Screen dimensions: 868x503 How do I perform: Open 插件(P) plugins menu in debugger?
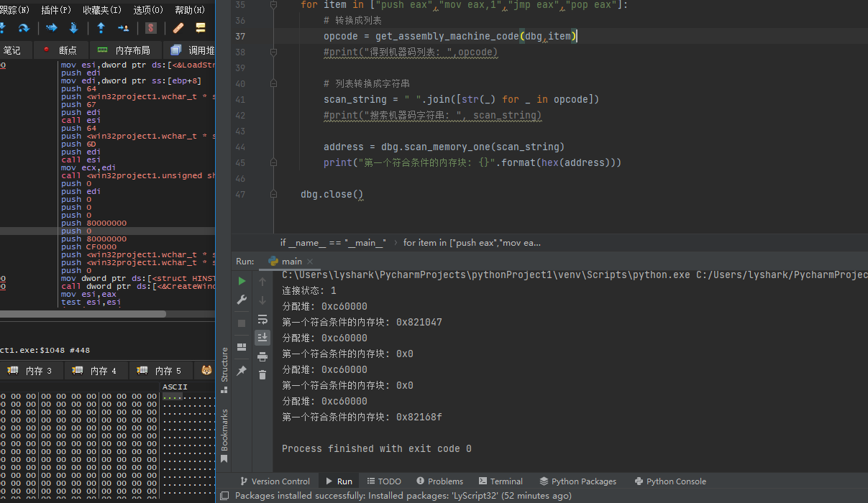tap(56, 10)
